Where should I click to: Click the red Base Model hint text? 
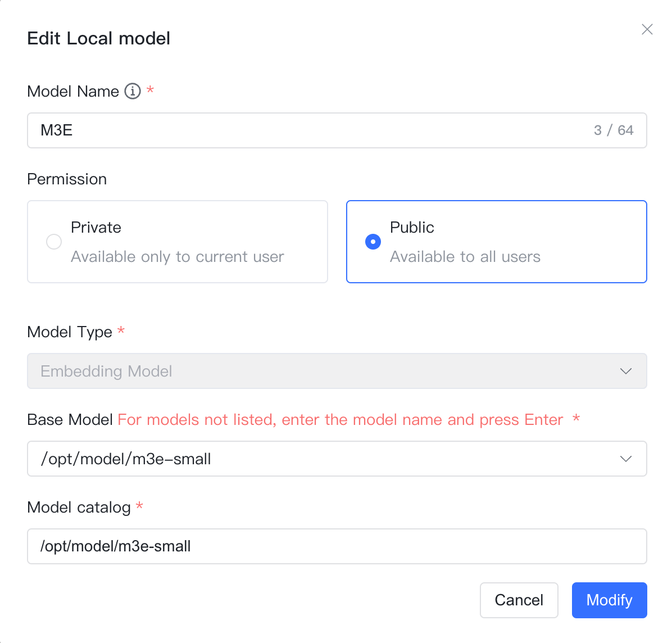point(340,420)
